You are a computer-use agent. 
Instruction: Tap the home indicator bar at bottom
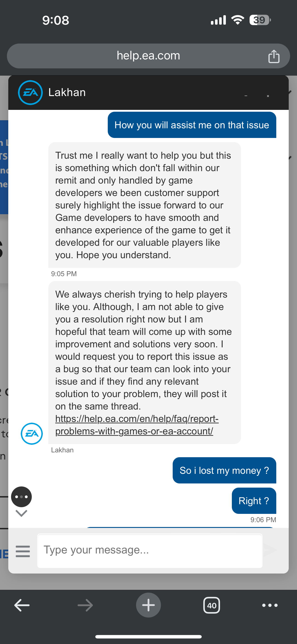[148, 636]
